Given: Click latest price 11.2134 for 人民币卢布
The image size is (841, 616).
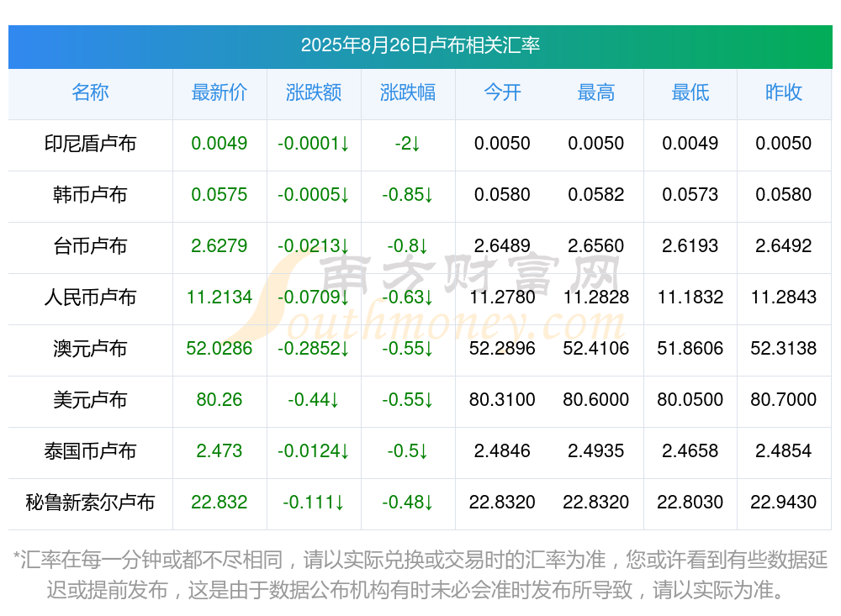Looking at the screenshot, I should click(x=220, y=297).
